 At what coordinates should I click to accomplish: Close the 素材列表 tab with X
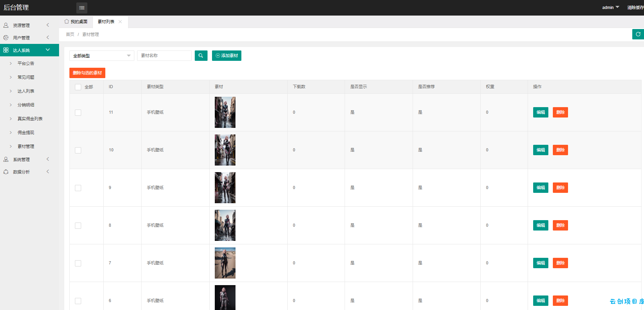coord(120,21)
